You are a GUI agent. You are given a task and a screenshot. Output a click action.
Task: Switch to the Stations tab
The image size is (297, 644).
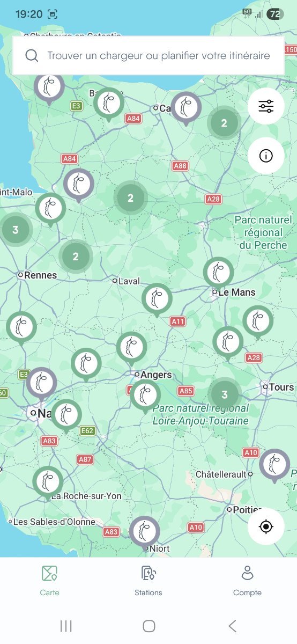pyautogui.click(x=148, y=581)
